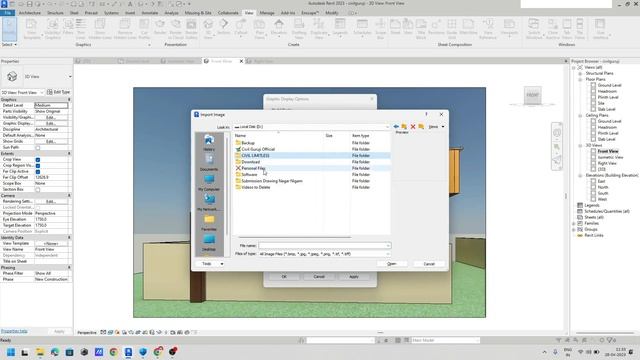Switch to Architecture ribbon tab
The image size is (640, 360).
[x=30, y=13]
